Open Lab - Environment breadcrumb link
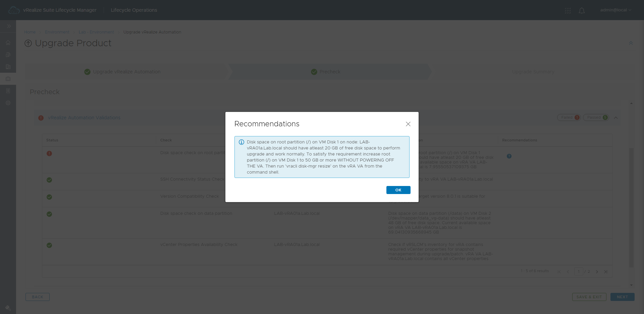The image size is (644, 314). [x=96, y=32]
